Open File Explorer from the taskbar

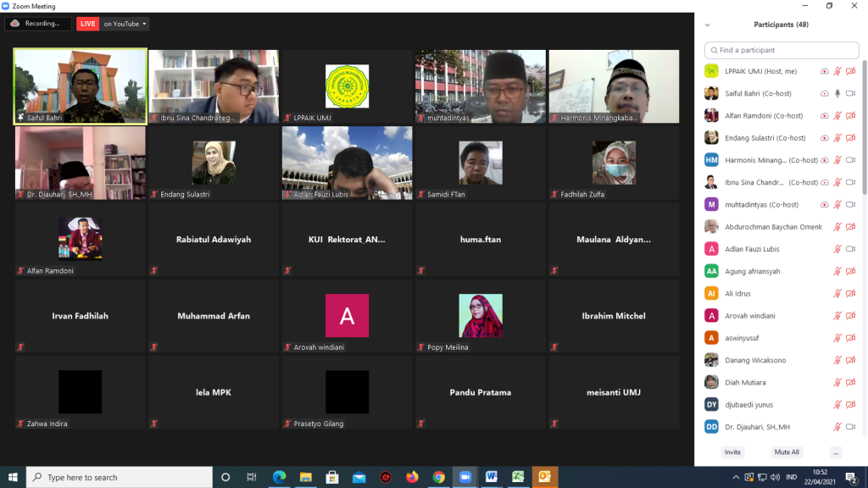pos(305,477)
